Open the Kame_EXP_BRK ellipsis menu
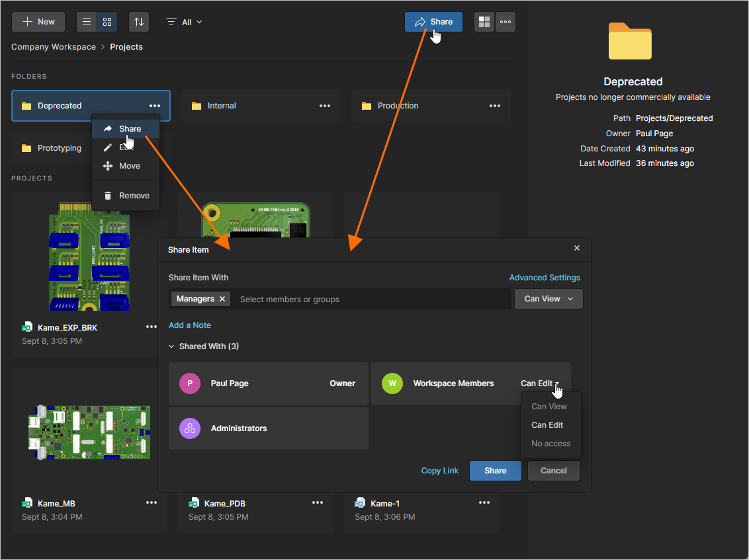Image resolution: width=749 pixels, height=560 pixels. click(x=152, y=327)
